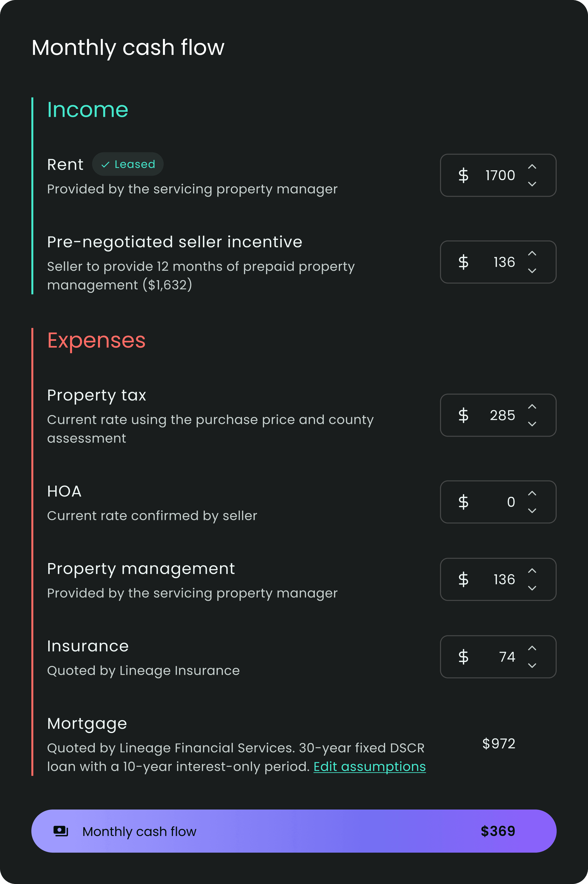Click the dollar sign beside Property tax amount
The height and width of the screenshot is (884, 588).
[463, 415]
